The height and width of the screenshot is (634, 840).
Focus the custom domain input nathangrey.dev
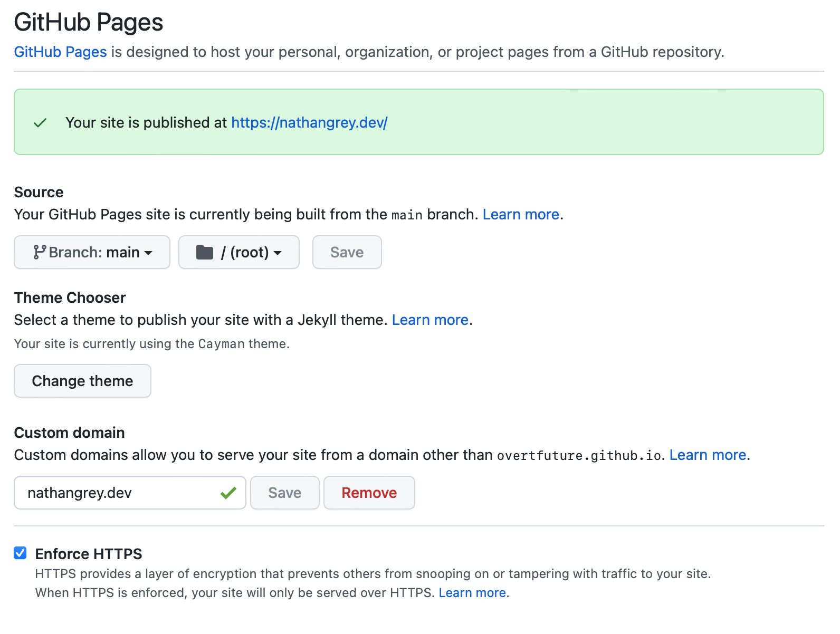coord(130,493)
